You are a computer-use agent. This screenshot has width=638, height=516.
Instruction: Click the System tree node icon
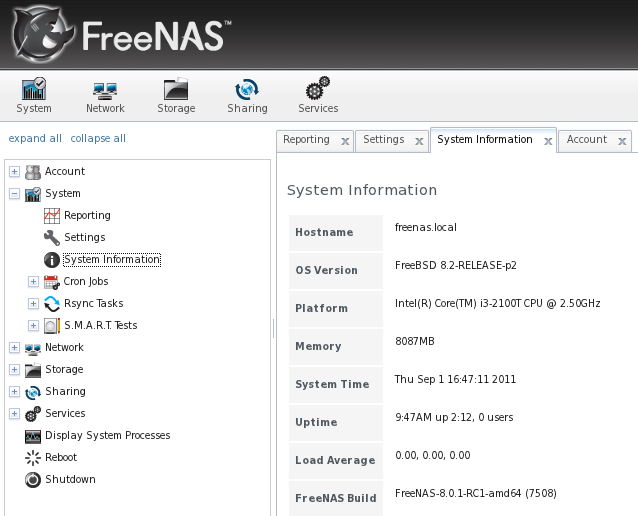pos(33,194)
